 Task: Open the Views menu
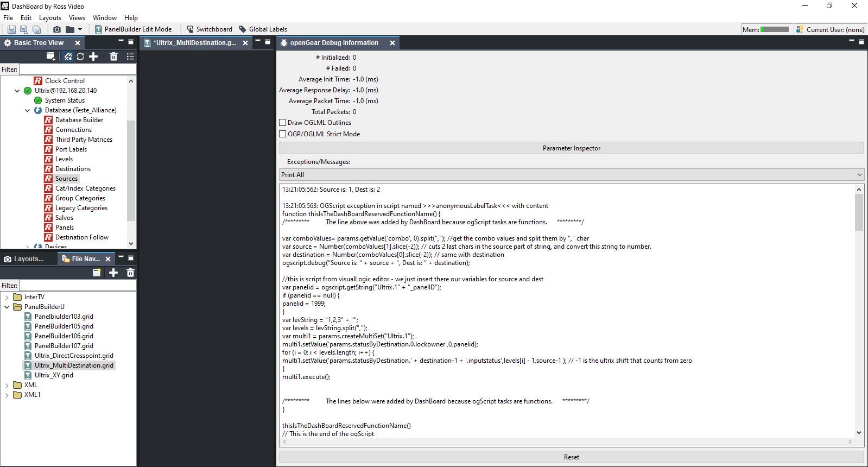(77, 18)
